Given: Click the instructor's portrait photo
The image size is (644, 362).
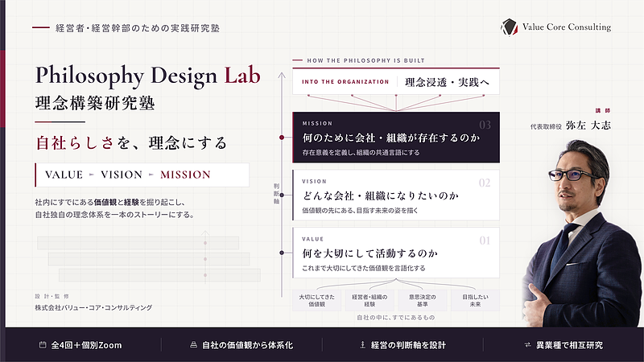Looking at the screenshot, I should [583, 233].
